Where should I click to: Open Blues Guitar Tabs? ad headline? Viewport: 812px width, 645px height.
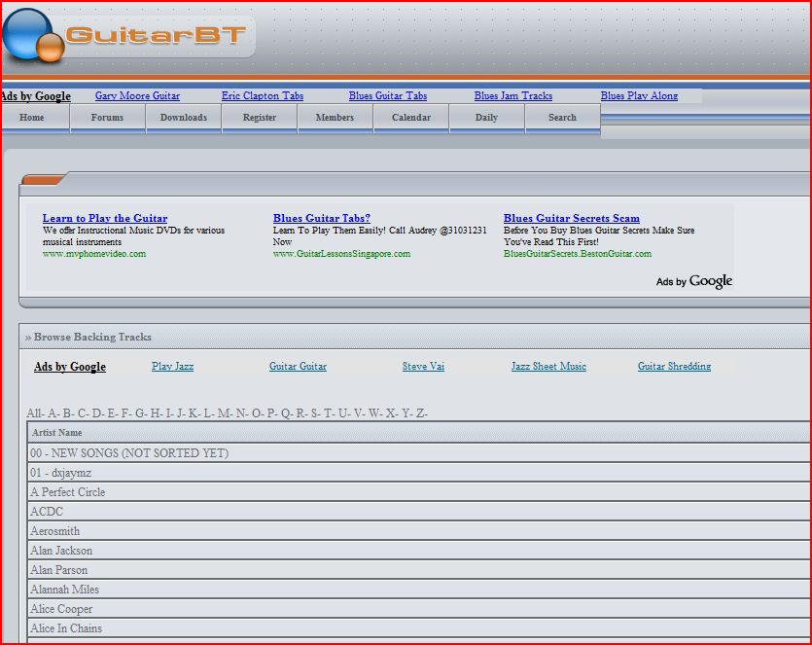point(322,218)
